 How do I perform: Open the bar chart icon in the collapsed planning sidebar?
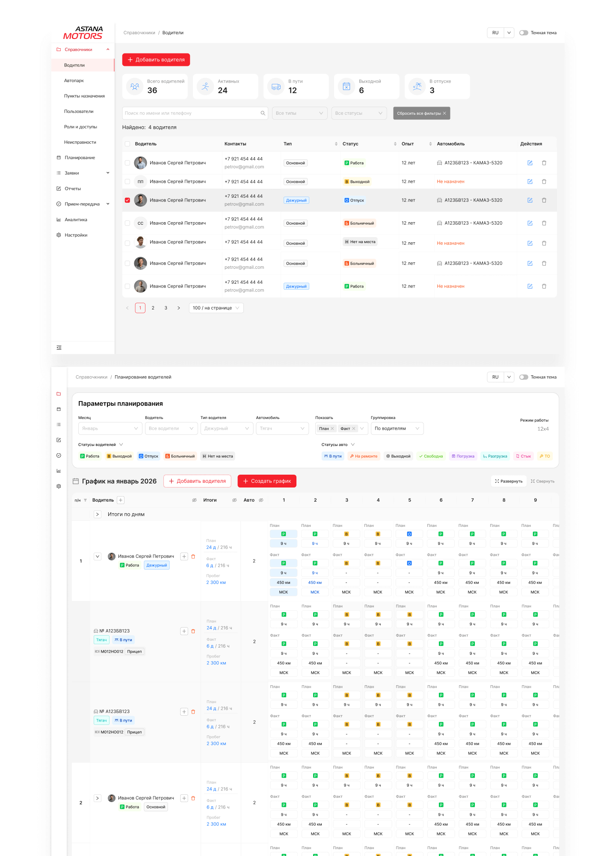click(59, 471)
